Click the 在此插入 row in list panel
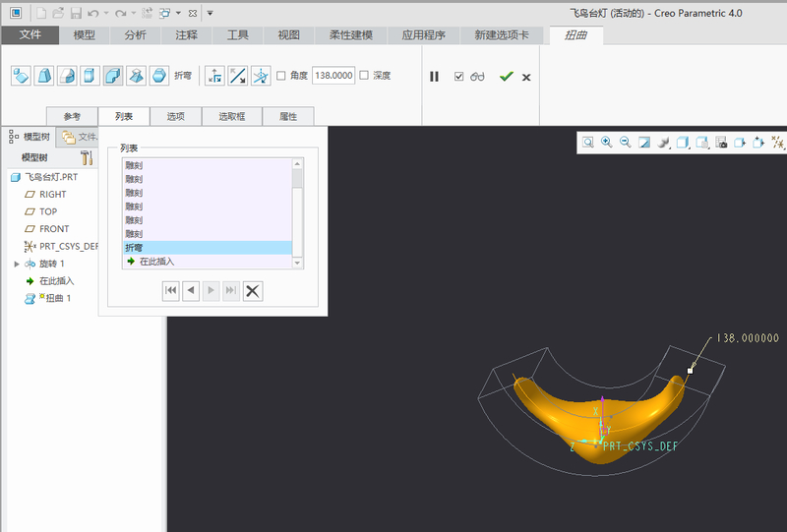The image size is (787, 532). [208, 262]
